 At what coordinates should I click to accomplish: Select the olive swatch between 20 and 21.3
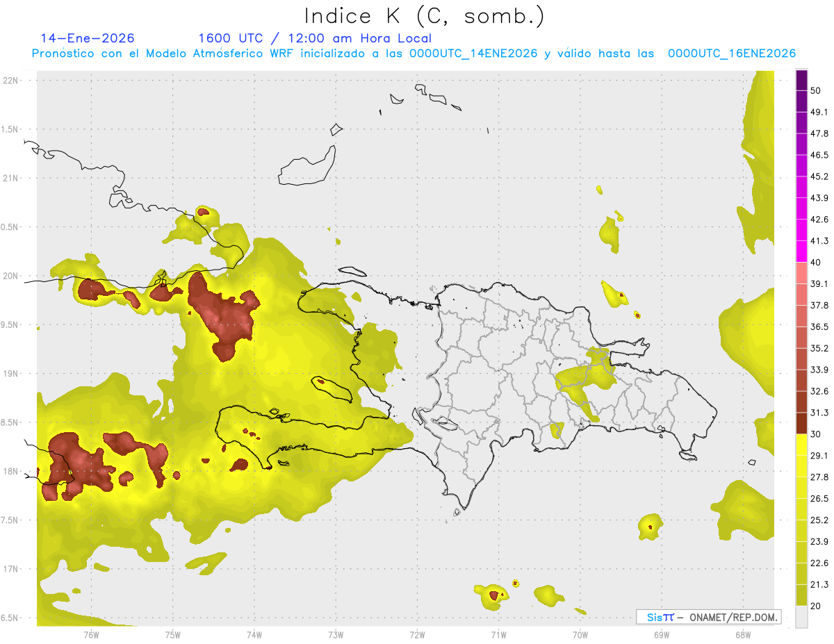point(801,595)
